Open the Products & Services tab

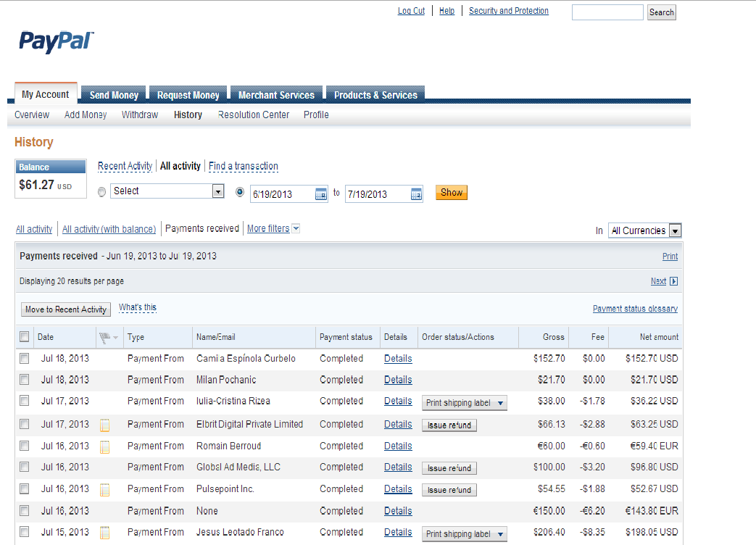[375, 95]
